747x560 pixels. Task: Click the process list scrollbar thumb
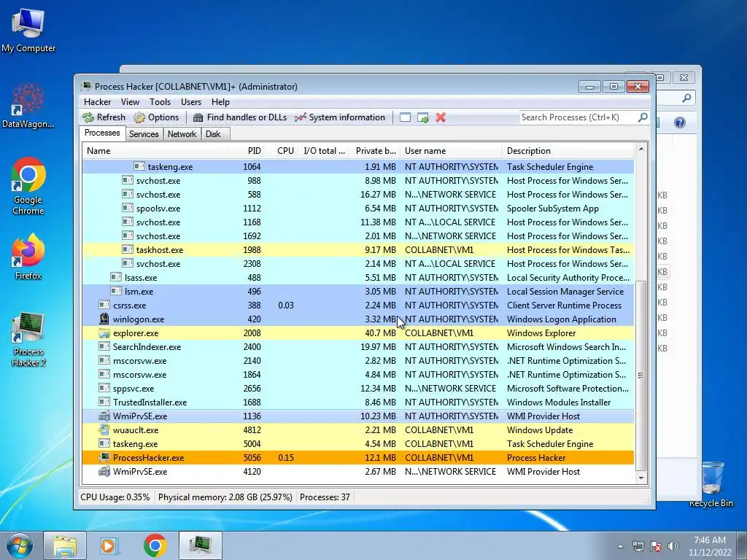pyautogui.click(x=641, y=376)
